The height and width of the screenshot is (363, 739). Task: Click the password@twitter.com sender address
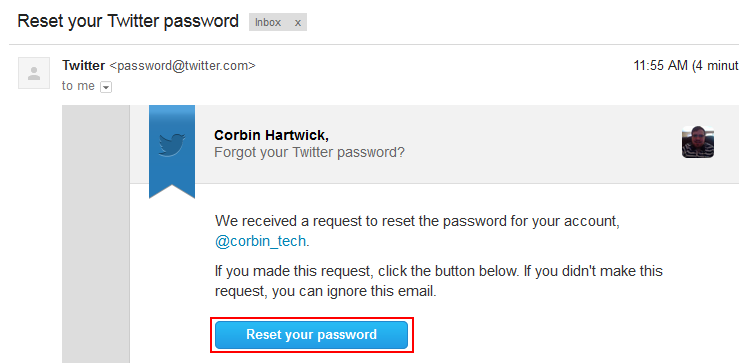(182, 66)
